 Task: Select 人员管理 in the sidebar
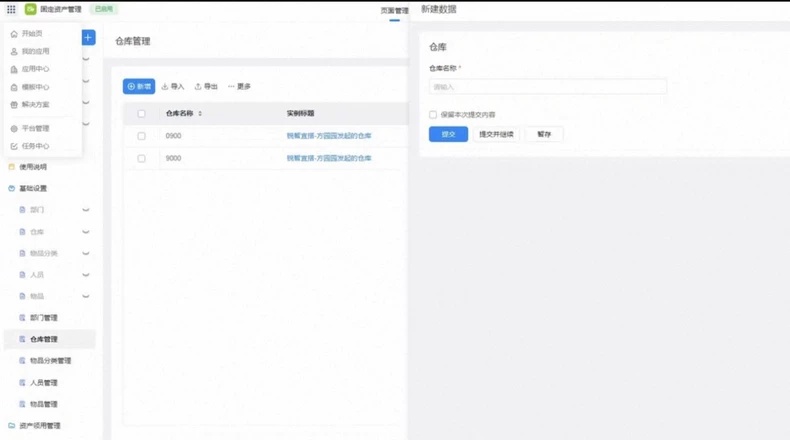click(x=44, y=383)
